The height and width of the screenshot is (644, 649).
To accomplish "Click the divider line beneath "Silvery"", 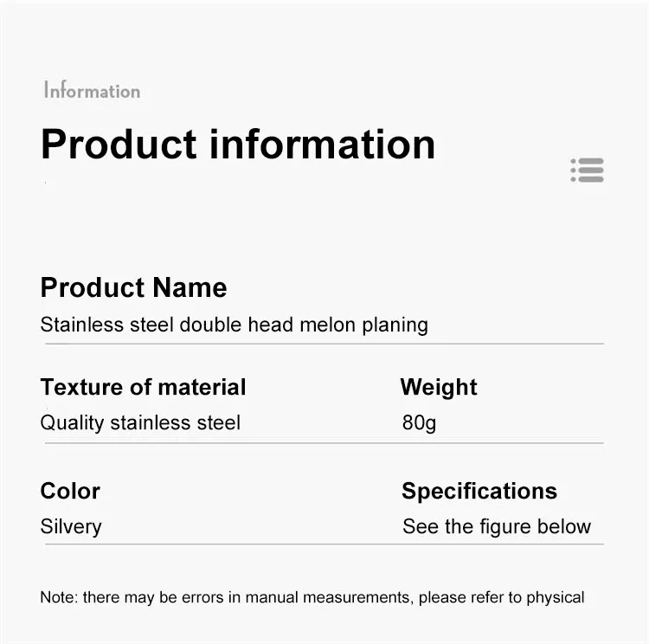I will point(322,544).
